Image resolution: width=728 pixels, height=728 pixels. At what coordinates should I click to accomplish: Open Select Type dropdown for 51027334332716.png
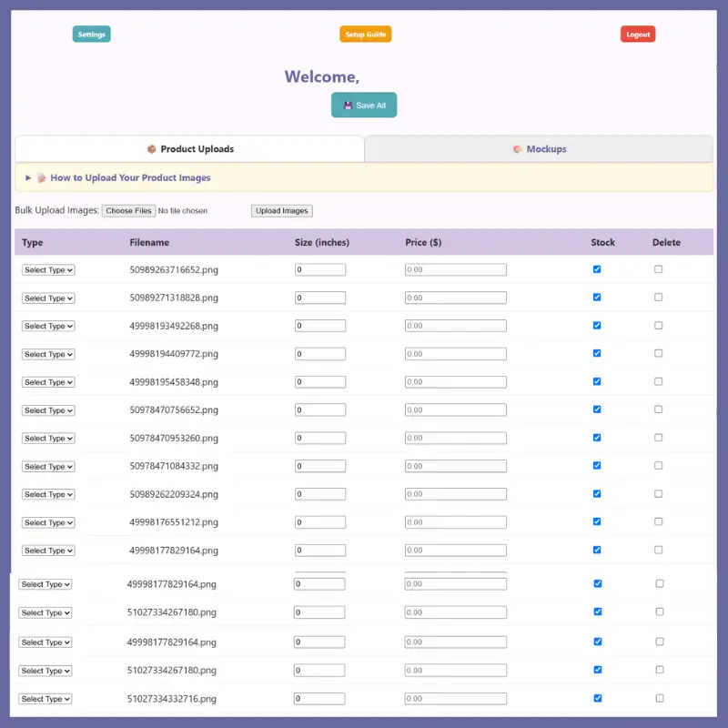click(x=45, y=699)
